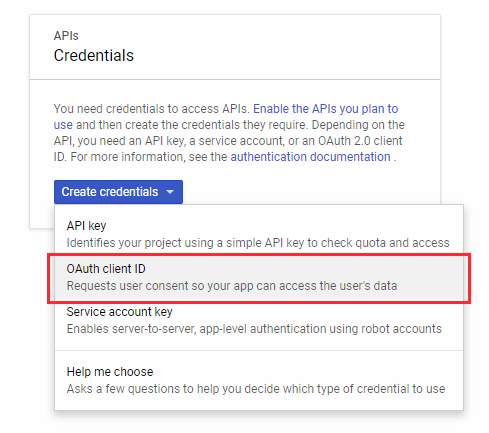Follow the authentication documentation link
The image size is (489, 433).
(310, 157)
